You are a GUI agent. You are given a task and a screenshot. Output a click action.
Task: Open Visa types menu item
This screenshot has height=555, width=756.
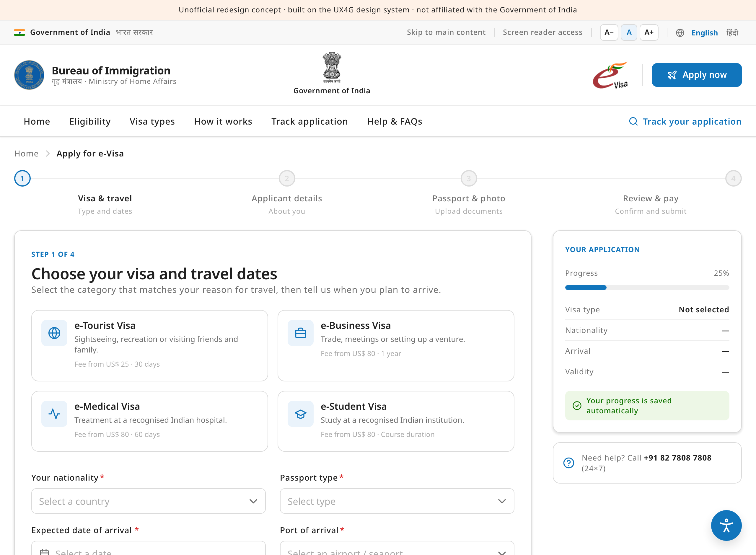point(152,121)
